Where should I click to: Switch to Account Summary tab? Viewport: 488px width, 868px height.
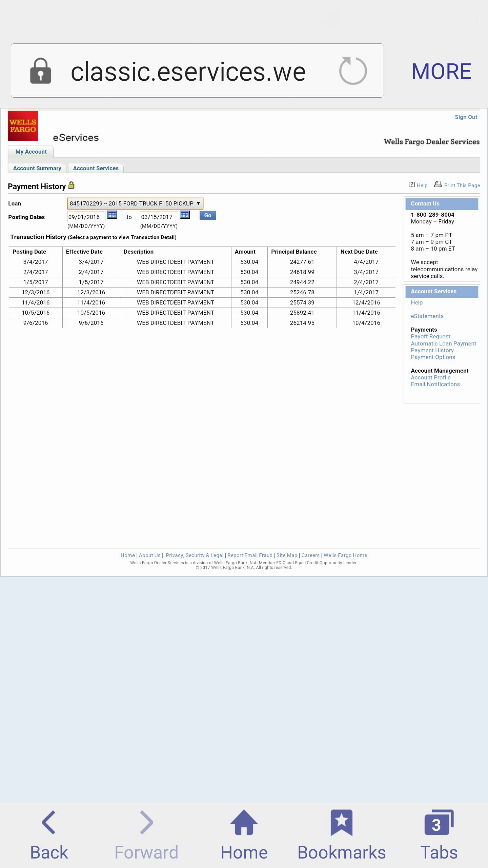coord(37,168)
